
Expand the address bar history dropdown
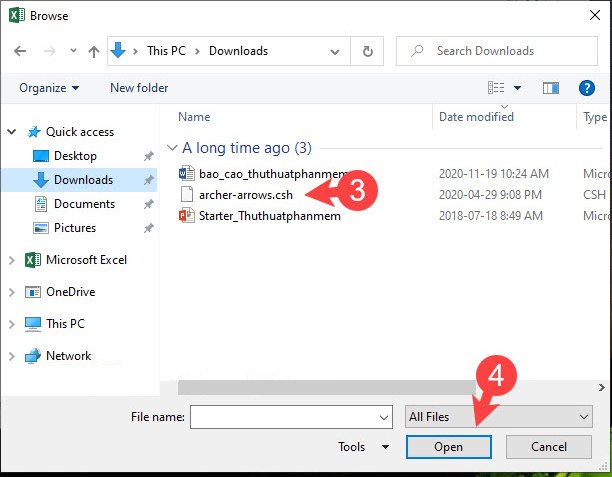[x=335, y=52]
